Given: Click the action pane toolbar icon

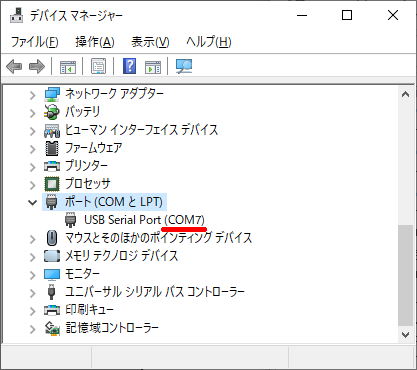Looking at the screenshot, I should coord(153,67).
